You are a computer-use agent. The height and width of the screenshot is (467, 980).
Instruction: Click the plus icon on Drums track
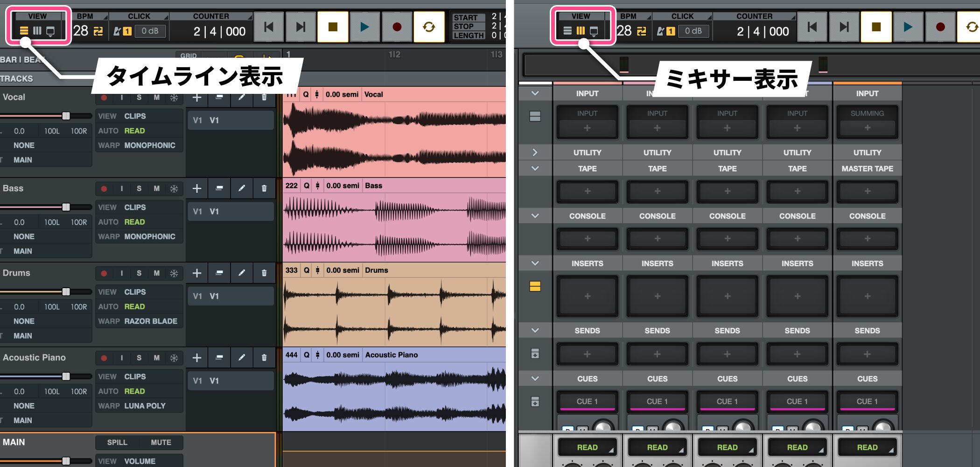pyautogui.click(x=197, y=273)
